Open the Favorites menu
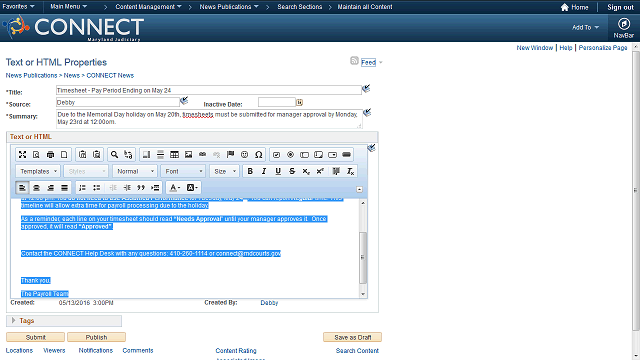 coord(18,7)
